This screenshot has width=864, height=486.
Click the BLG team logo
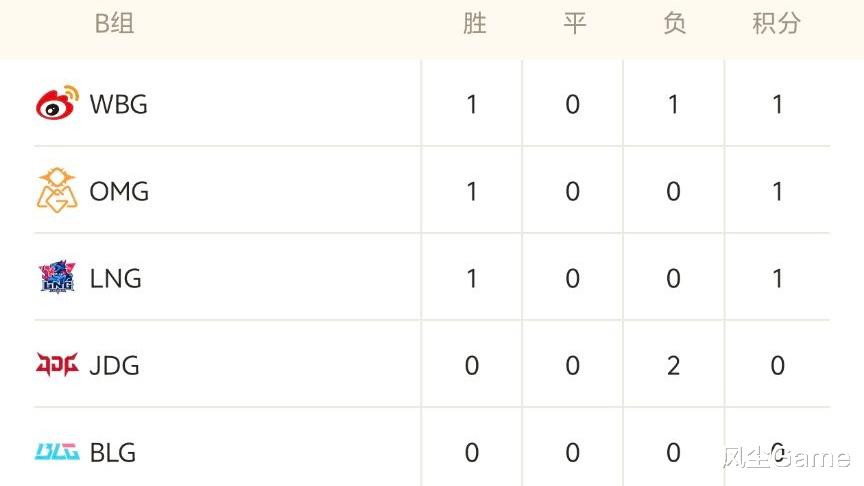pos(57,452)
